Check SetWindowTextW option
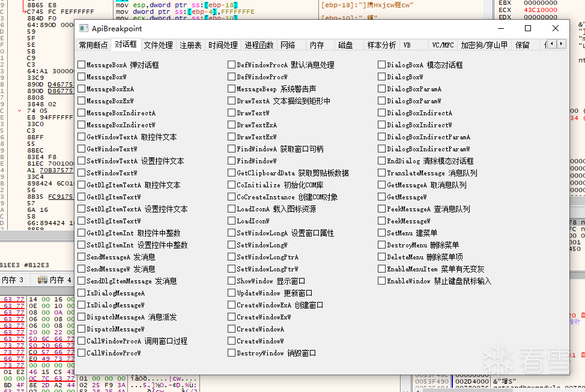 (x=81, y=173)
